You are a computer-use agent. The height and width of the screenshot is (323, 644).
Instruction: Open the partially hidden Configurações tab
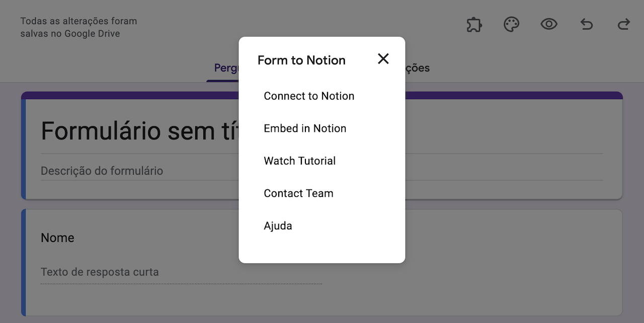click(417, 68)
